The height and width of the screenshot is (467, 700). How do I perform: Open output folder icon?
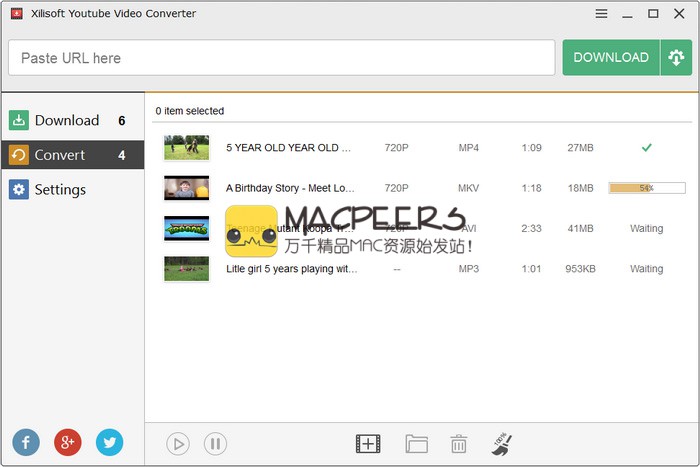click(x=417, y=444)
